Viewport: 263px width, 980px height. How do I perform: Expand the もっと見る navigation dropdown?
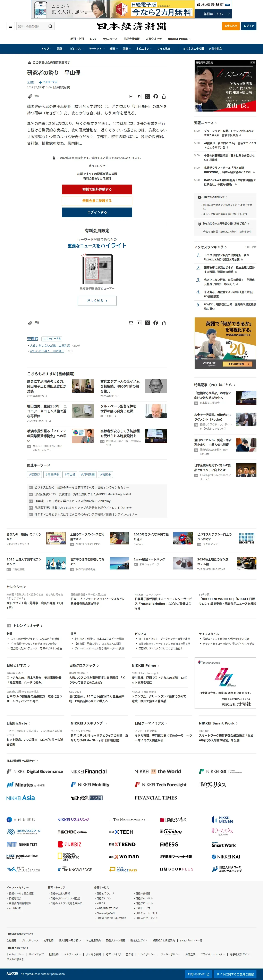point(165,49)
